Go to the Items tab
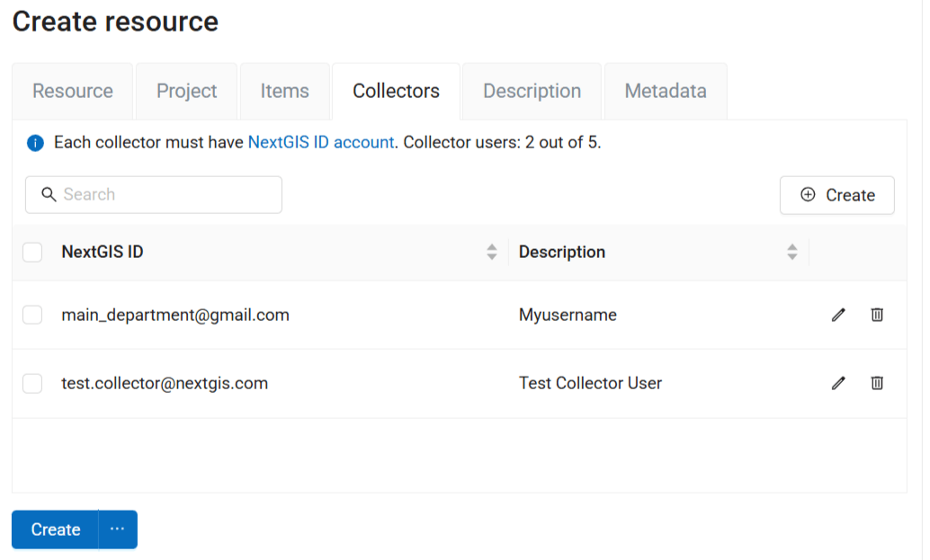Image resolution: width=930 pixels, height=560 pixels. pos(284,91)
